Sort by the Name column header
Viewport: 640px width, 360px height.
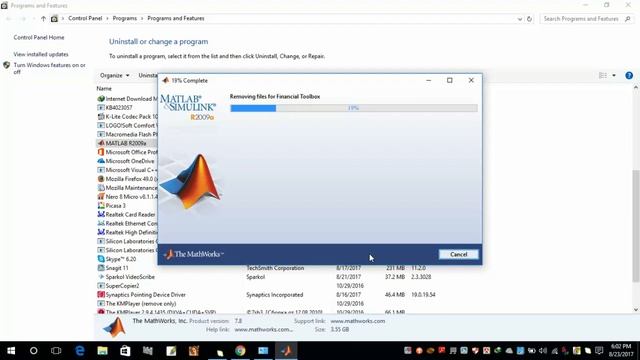104,88
